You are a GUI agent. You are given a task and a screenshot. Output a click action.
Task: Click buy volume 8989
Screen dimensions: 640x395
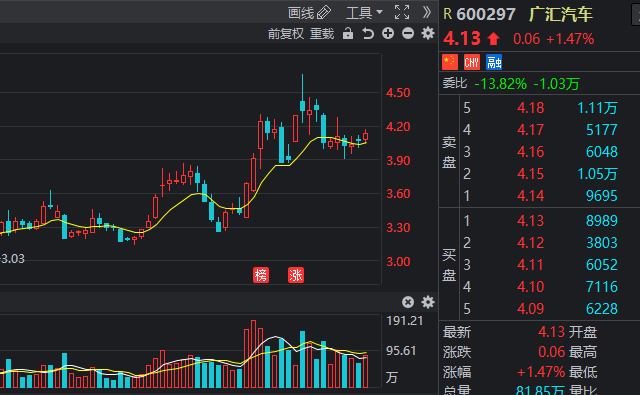pyautogui.click(x=602, y=221)
